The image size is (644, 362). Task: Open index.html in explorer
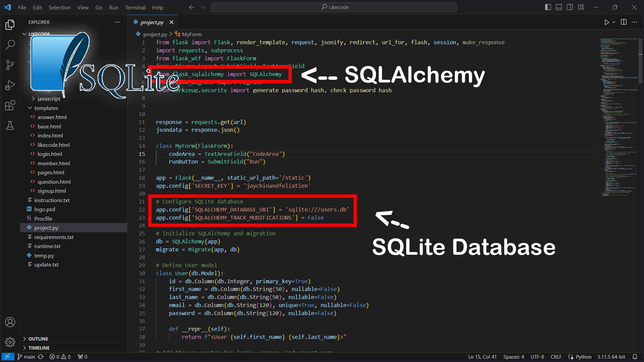coord(50,135)
